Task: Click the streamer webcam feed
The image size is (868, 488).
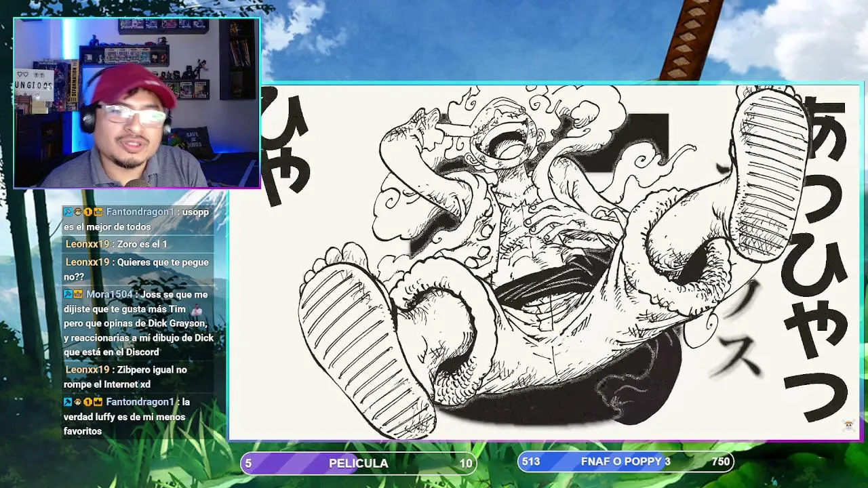Action: [x=137, y=103]
